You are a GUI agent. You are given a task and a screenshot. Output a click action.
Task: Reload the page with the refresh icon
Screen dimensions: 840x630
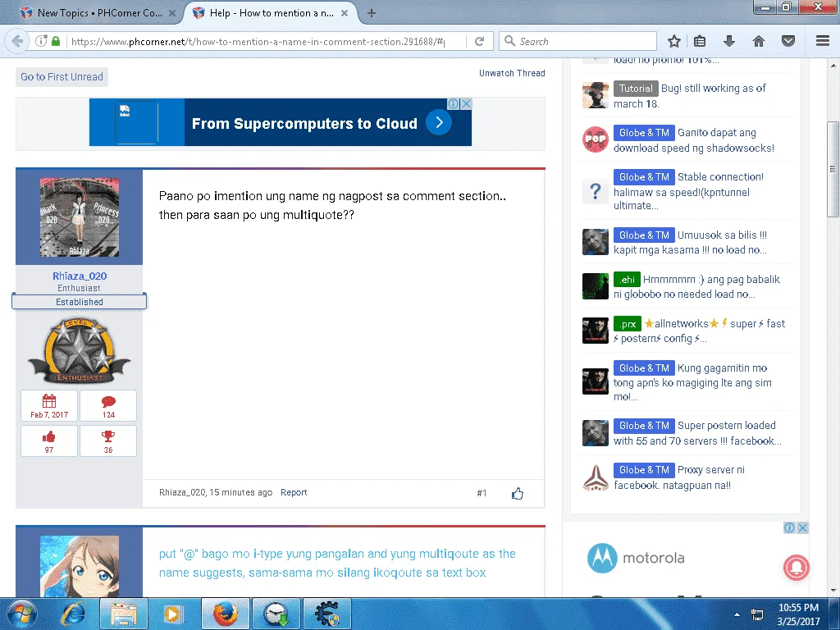click(x=479, y=41)
